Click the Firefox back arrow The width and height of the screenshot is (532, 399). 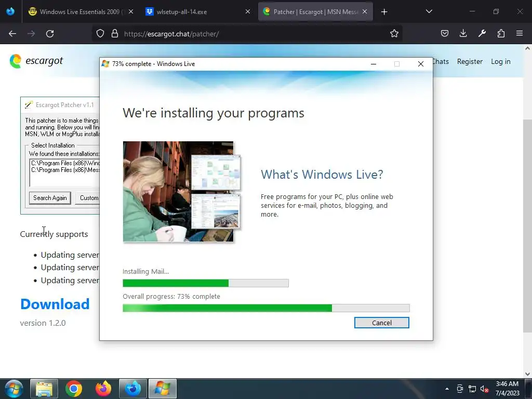pos(12,34)
